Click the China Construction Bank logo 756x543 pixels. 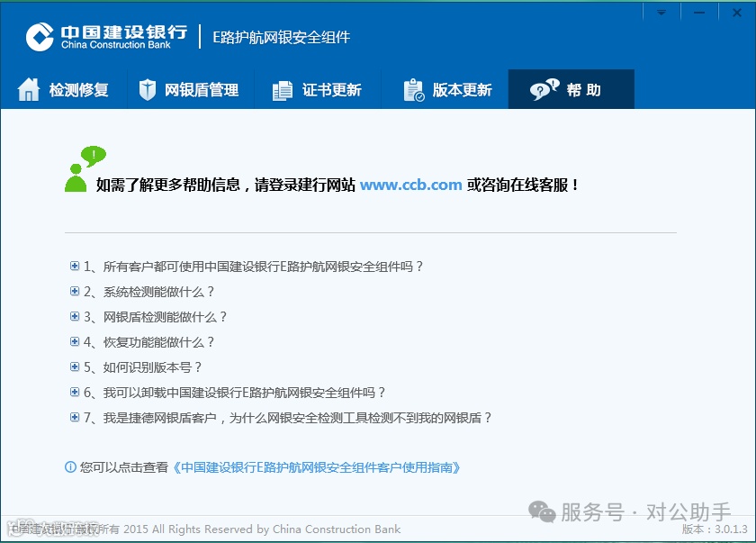[x=106, y=37]
